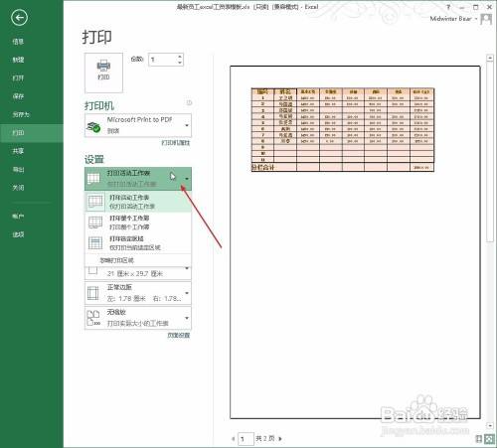Click the Microsoft Print to PDF printer icon
497x448 pixels.
[x=93, y=126]
